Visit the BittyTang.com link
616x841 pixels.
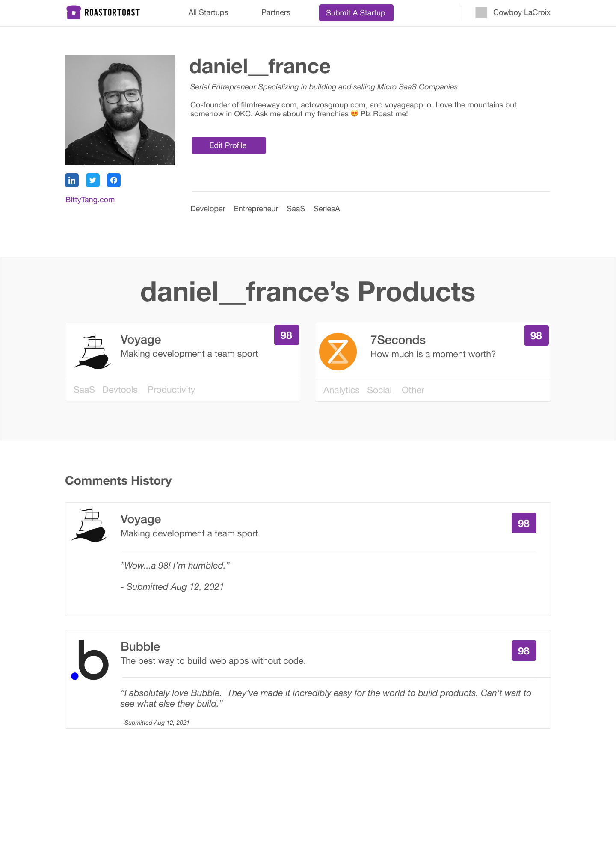[x=90, y=200]
